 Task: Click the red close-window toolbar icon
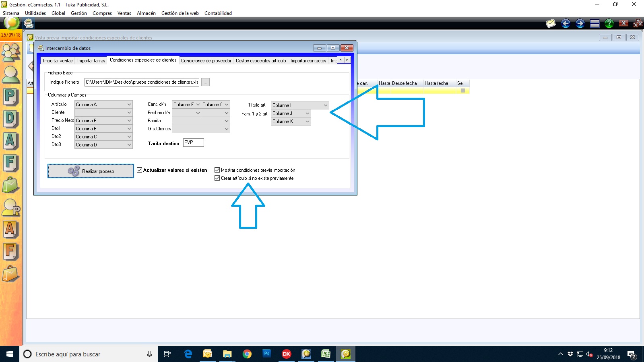tap(623, 23)
